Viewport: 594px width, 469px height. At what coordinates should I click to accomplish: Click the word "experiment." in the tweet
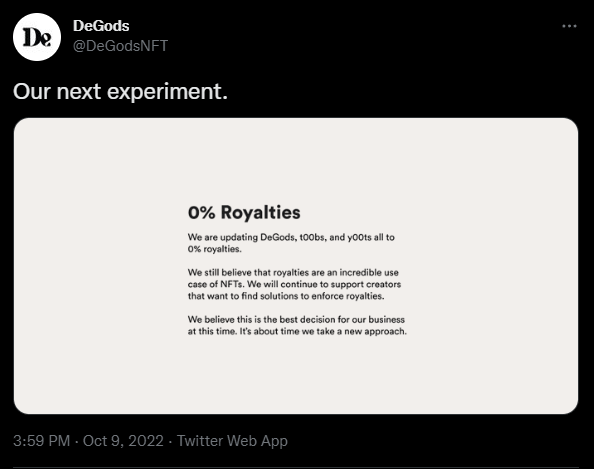[167, 92]
